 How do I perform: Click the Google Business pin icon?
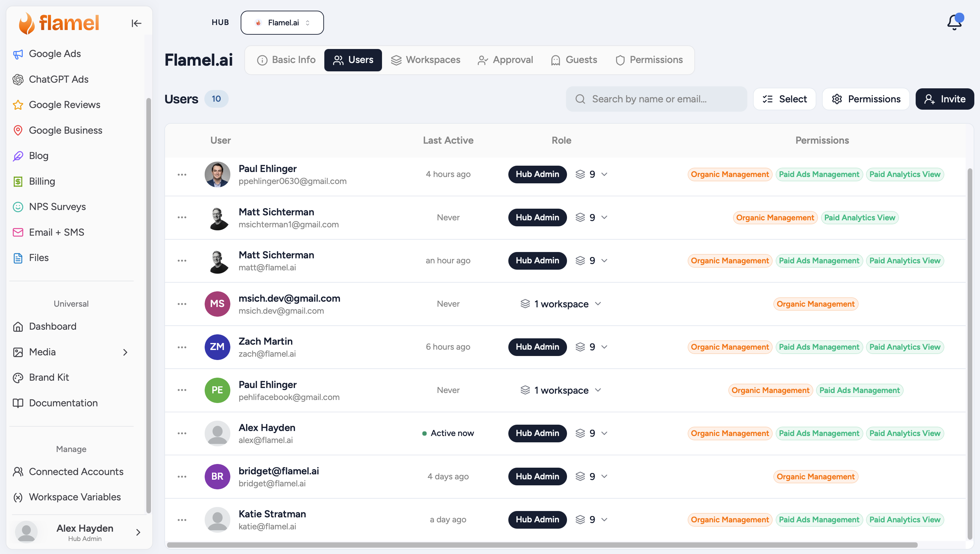tap(18, 131)
